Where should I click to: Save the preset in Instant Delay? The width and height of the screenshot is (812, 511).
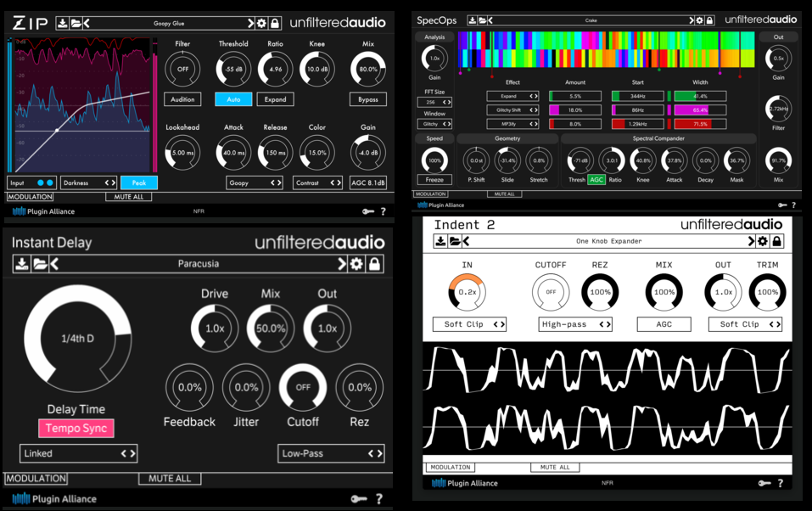click(x=22, y=264)
